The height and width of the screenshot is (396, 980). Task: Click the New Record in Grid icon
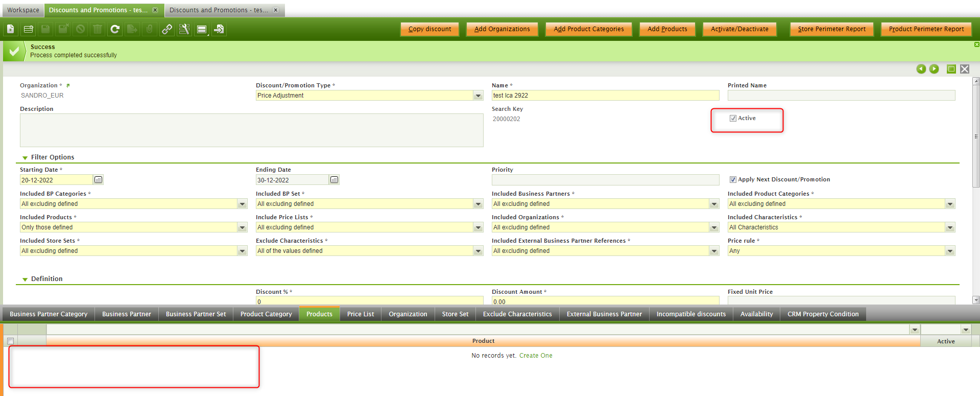coord(29,29)
